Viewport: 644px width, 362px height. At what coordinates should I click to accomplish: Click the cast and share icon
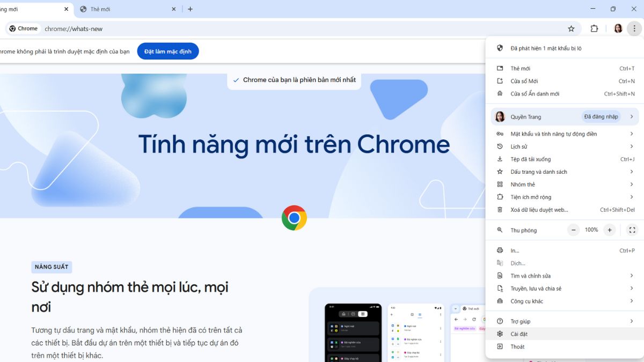[500, 289]
